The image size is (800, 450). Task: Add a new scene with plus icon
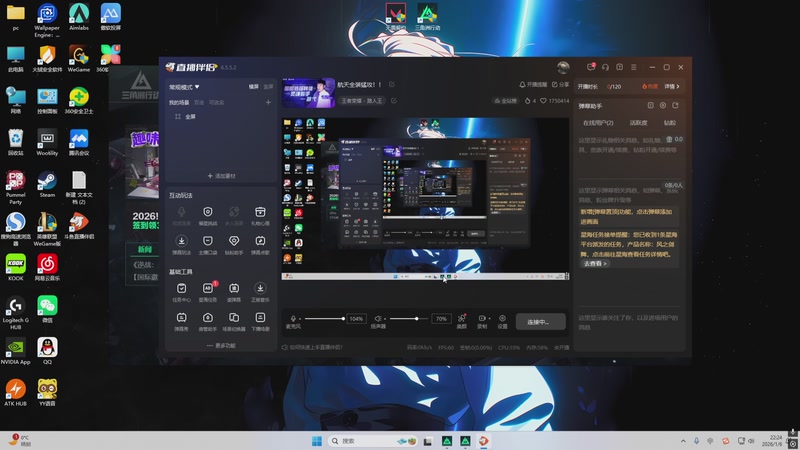pos(268,103)
